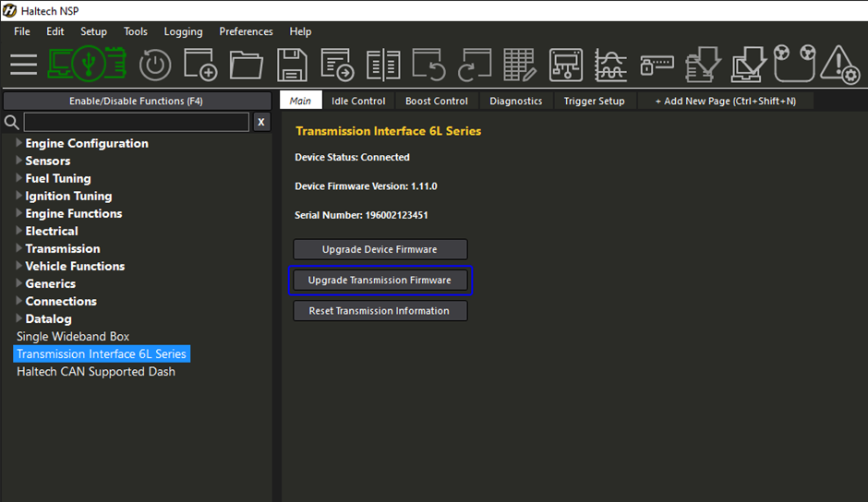Open a file using the folder icon
The width and height of the screenshot is (868, 502).
pos(247,65)
